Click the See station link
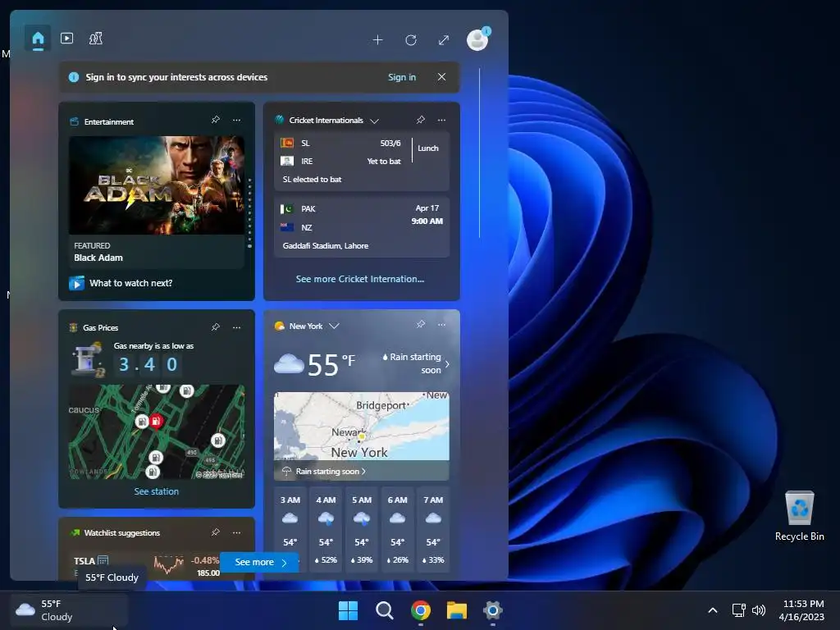 click(157, 491)
